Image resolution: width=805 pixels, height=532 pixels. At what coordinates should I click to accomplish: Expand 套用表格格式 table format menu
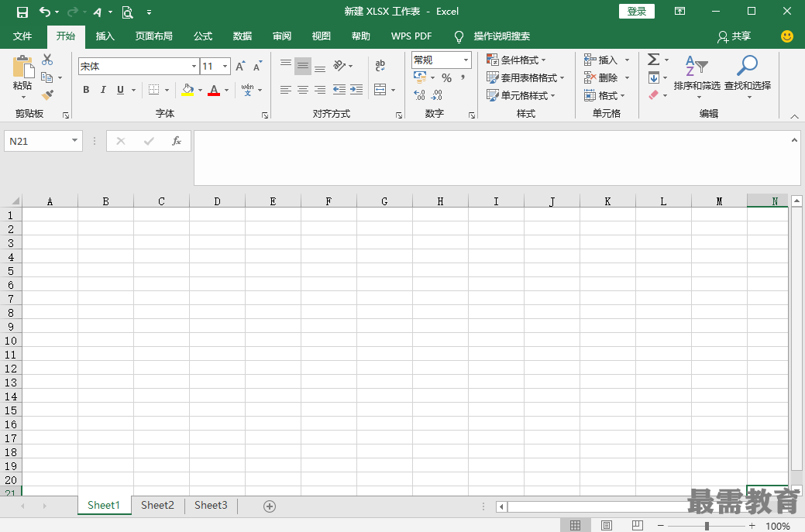tap(525, 78)
